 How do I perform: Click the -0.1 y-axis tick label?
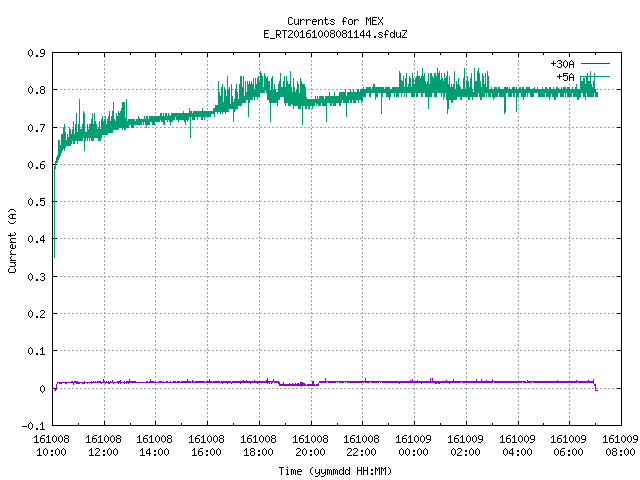tap(33, 426)
